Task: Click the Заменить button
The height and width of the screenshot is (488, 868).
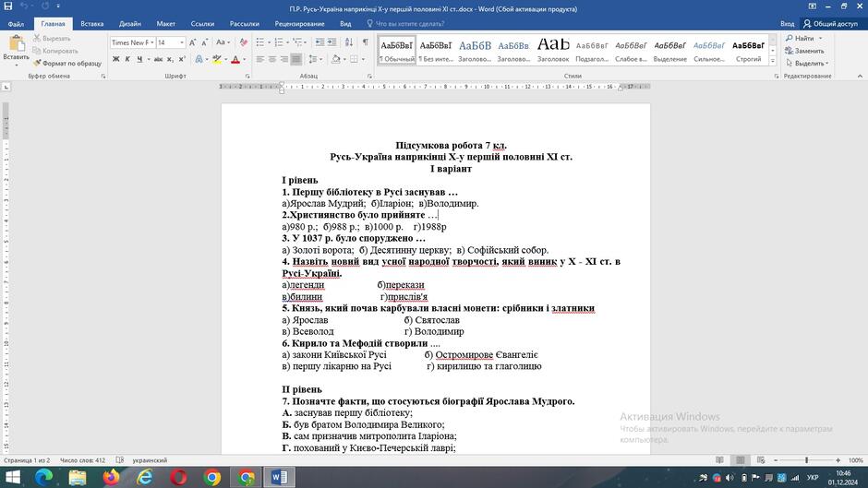Action: 804,51
